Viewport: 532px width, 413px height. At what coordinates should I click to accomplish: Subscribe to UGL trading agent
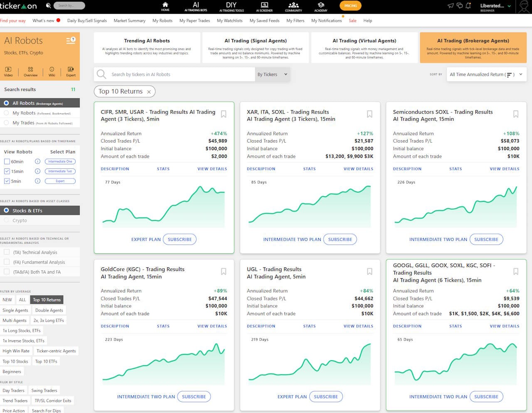326,397
